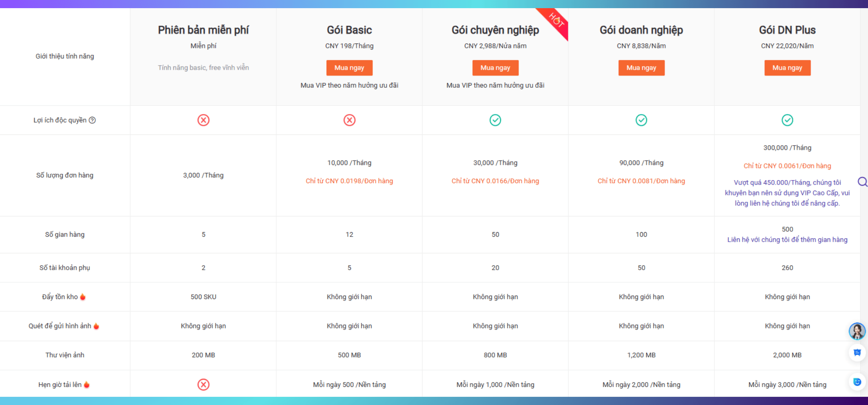Buy the Gói chuyên nghiệp plan with Mua ngay
This screenshot has height=405, width=868.
click(495, 68)
